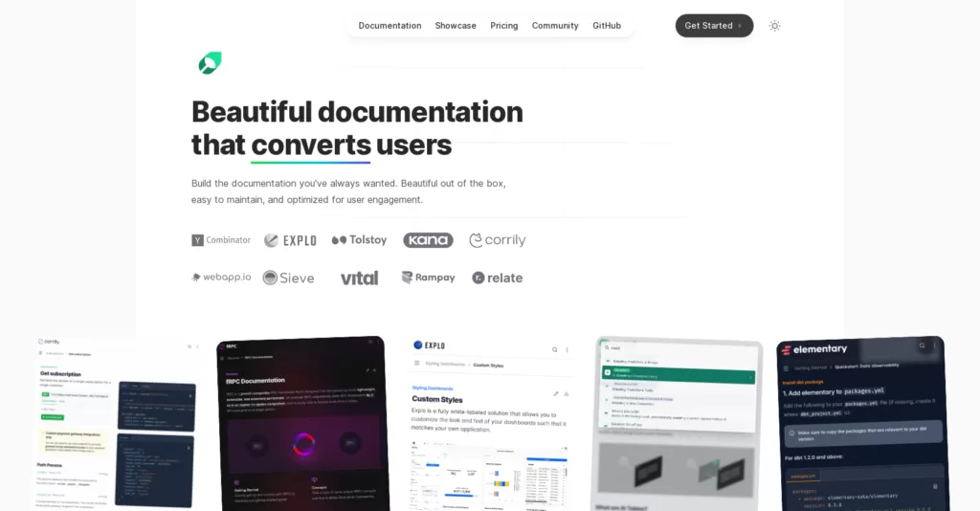The height and width of the screenshot is (511, 980).
Task: Click the vital customer logo
Action: pyautogui.click(x=360, y=278)
